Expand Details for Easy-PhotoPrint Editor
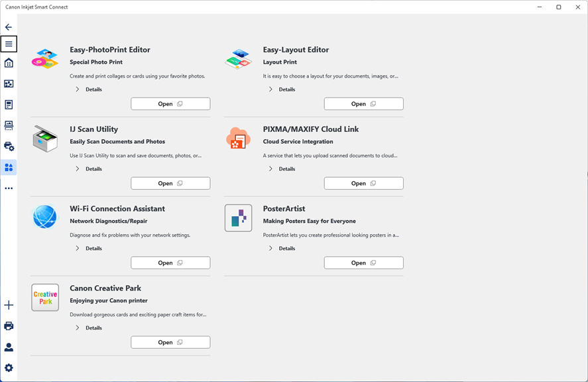This screenshot has width=588, height=382. 89,90
